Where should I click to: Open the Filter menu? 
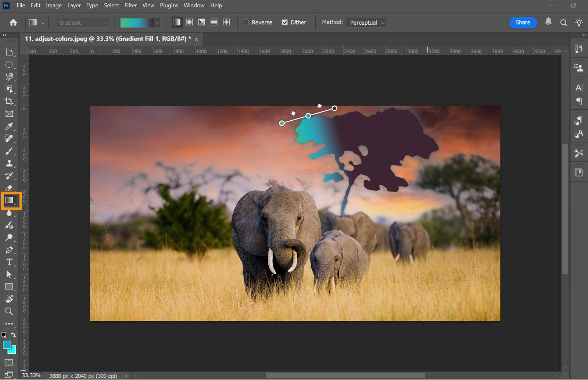[130, 5]
